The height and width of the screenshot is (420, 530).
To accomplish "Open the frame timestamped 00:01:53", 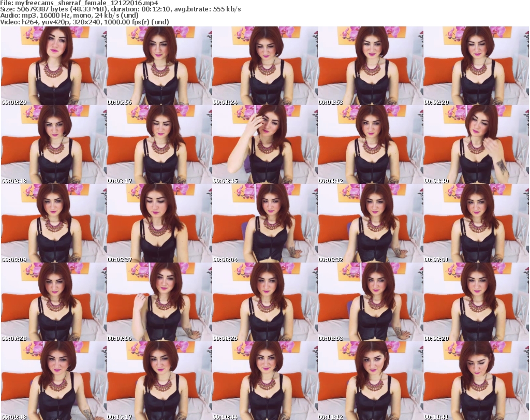I will pos(371,66).
